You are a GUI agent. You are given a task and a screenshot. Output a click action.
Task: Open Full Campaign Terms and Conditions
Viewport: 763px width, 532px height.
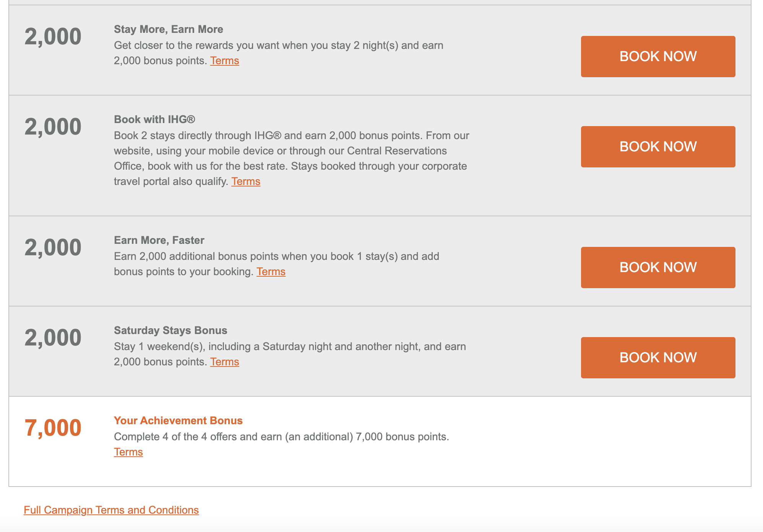111,510
